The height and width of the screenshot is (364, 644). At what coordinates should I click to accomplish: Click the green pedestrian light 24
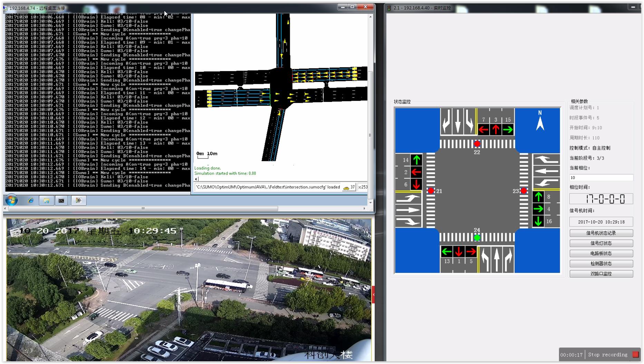click(477, 238)
